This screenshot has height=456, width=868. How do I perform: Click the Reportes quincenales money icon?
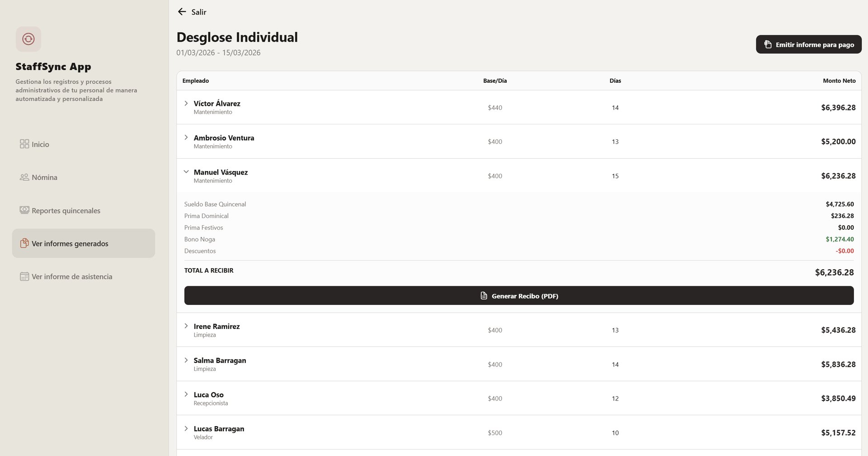click(24, 210)
